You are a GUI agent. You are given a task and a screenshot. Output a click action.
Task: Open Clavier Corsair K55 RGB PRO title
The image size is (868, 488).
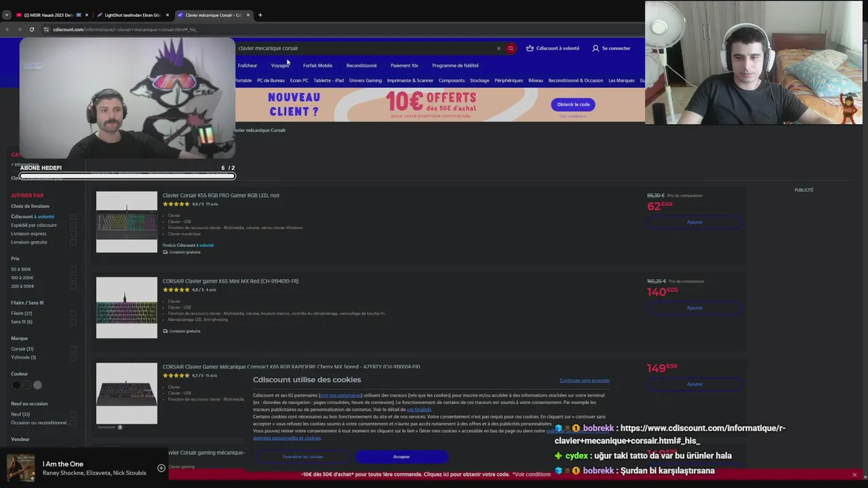click(221, 195)
